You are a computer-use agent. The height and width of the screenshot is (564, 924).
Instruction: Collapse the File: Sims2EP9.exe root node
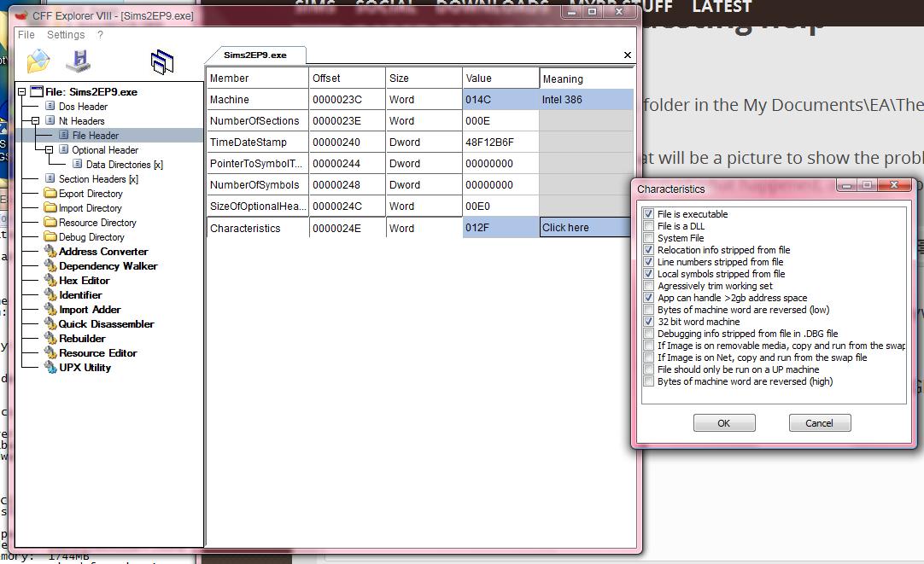pyautogui.click(x=22, y=92)
